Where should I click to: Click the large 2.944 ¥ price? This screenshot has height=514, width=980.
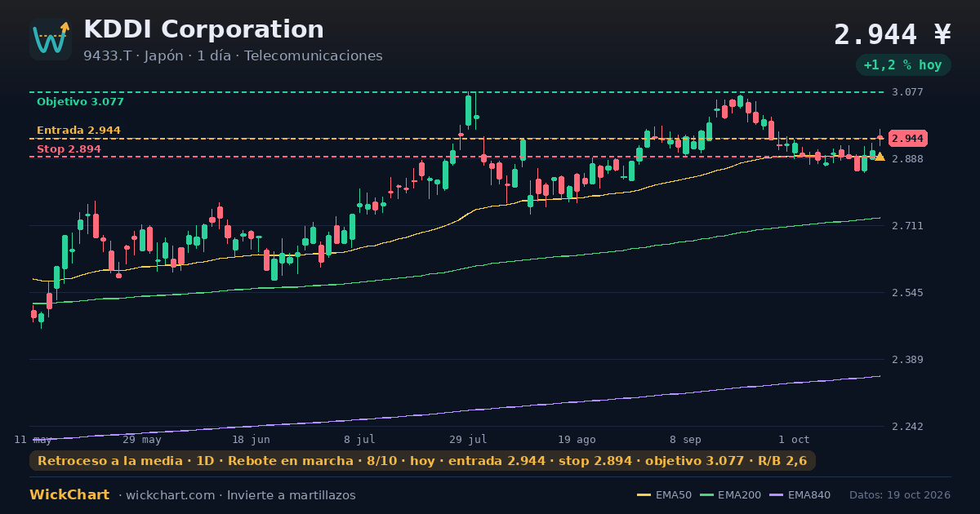tap(893, 34)
